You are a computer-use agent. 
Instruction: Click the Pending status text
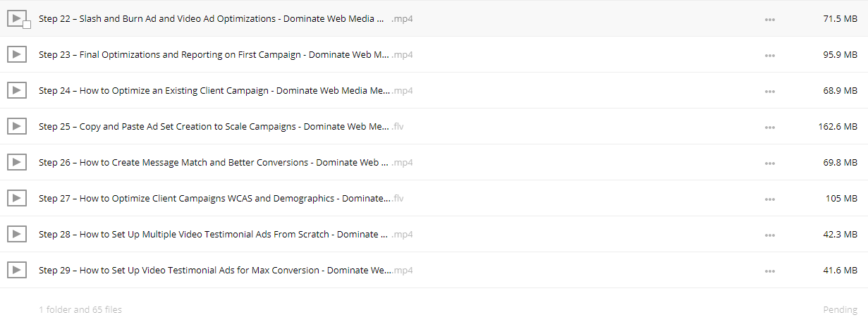click(840, 309)
